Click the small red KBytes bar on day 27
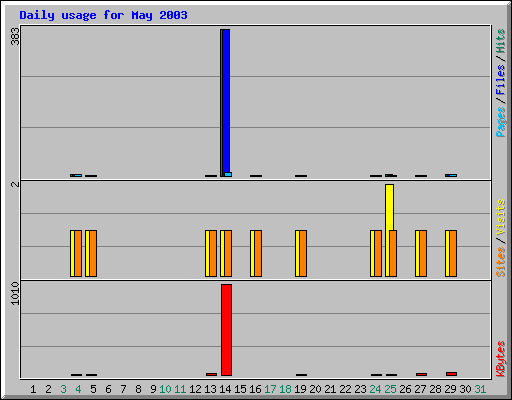 (422, 374)
